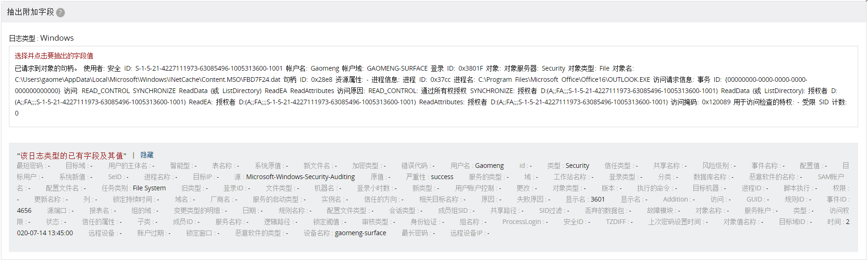This screenshot has width=868, height=260.
Task: Click event ID value 4656
Action: [24, 210]
